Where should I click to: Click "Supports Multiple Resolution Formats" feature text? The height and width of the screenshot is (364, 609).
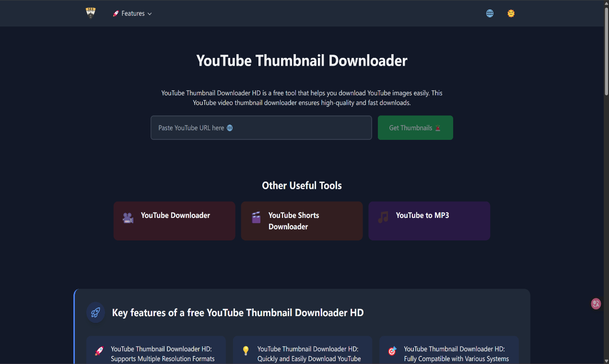[163, 359]
